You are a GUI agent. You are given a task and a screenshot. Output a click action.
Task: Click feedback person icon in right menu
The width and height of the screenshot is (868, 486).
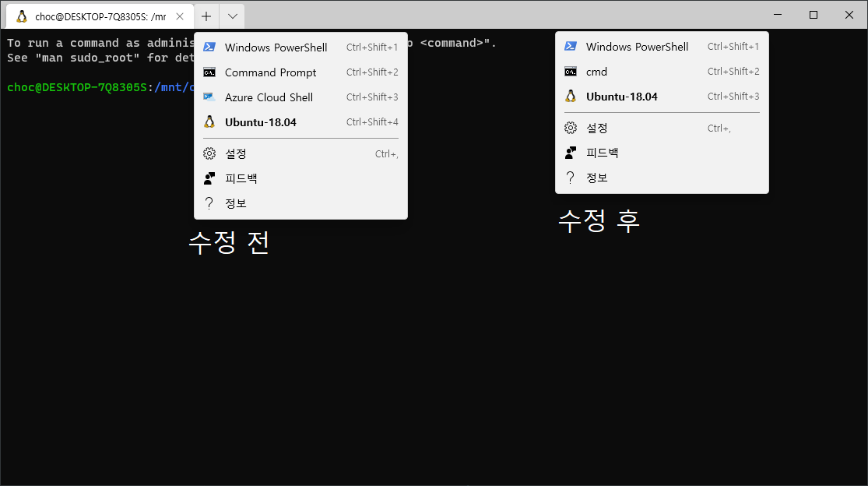coord(571,153)
